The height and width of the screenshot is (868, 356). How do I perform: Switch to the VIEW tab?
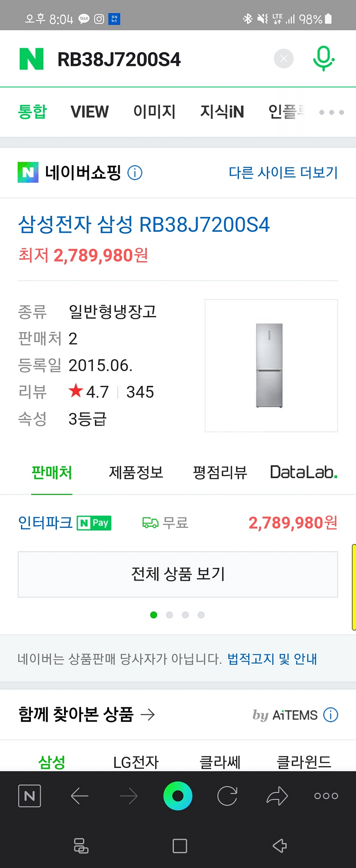[x=90, y=112]
